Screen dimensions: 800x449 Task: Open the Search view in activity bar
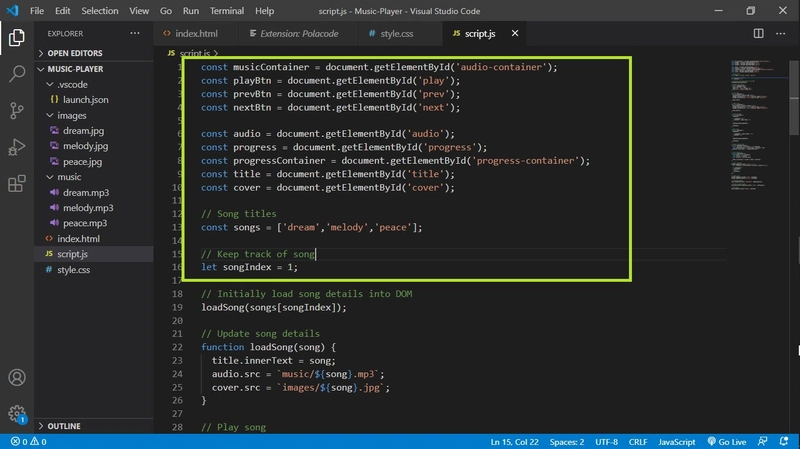pyautogui.click(x=17, y=73)
